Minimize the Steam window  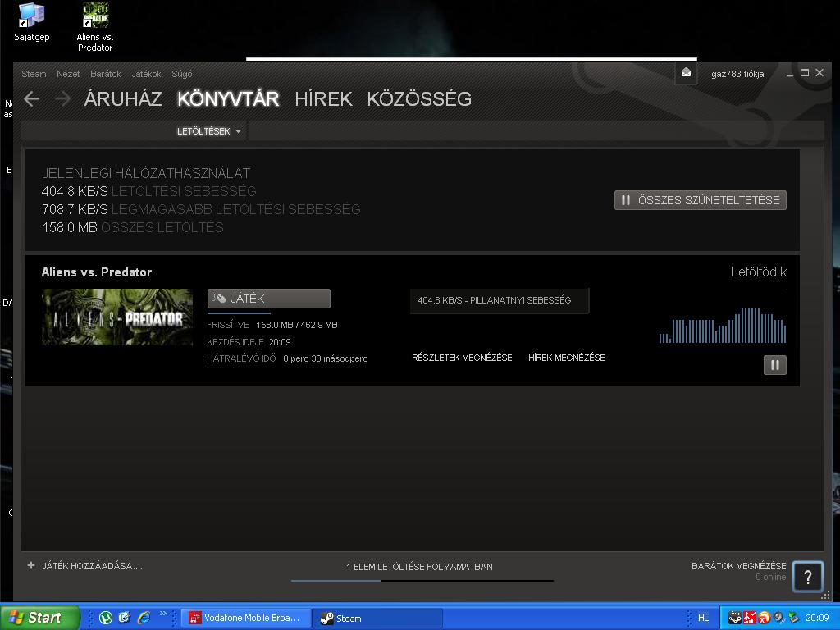click(x=790, y=73)
